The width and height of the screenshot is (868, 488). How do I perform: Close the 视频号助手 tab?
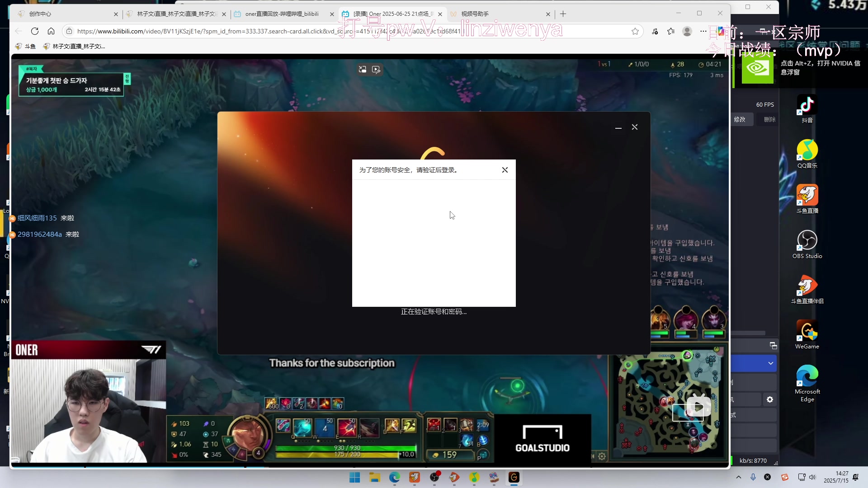click(x=548, y=14)
